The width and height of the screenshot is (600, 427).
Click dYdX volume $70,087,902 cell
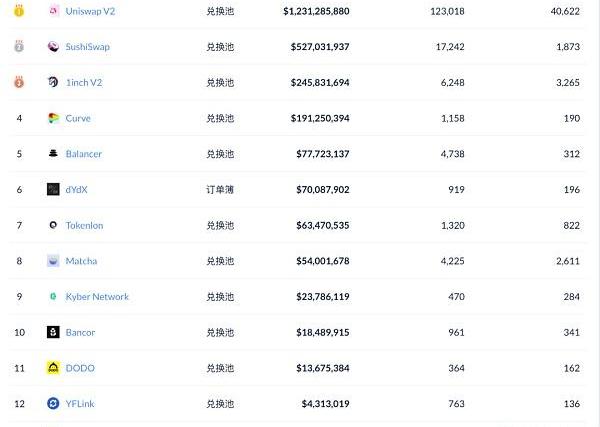point(315,189)
